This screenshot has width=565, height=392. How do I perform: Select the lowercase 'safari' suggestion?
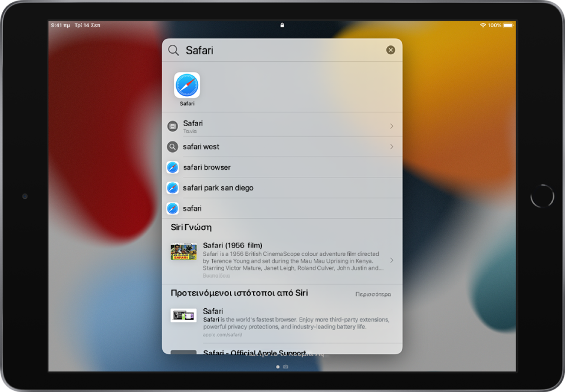(282, 208)
